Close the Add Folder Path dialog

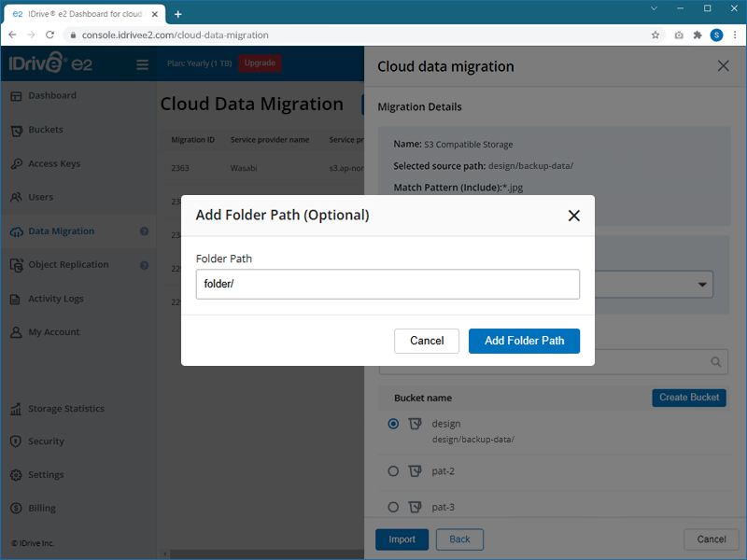[x=573, y=216]
